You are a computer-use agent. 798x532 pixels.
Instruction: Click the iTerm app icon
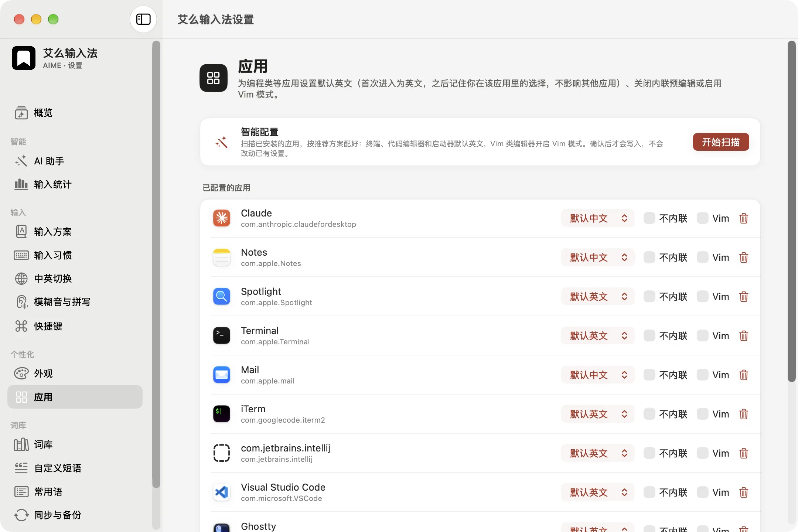222,414
